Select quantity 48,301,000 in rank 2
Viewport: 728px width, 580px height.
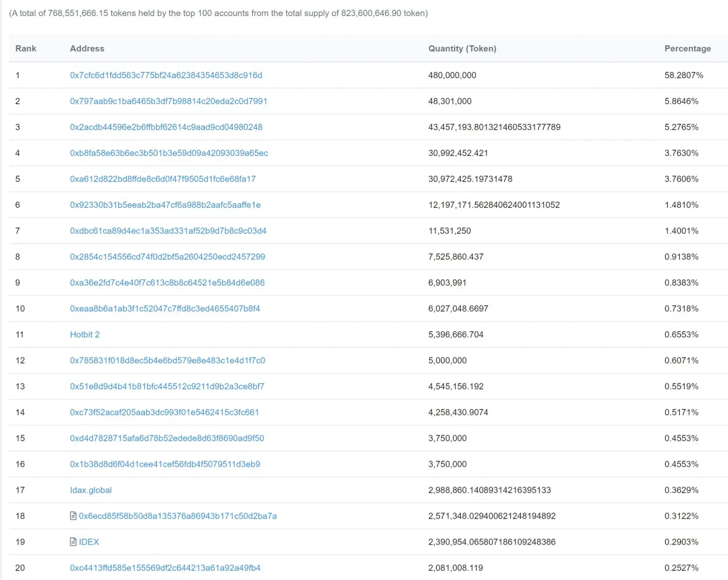point(450,101)
